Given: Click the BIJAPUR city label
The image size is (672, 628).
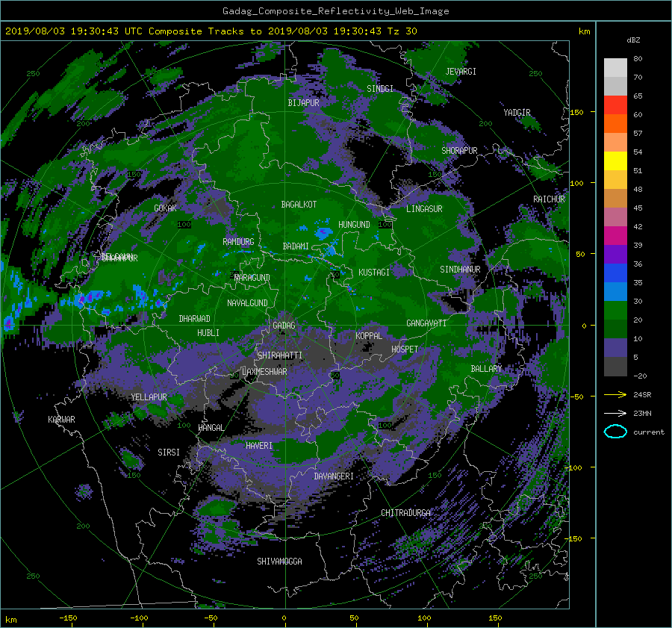Looking at the screenshot, I should point(303,103).
